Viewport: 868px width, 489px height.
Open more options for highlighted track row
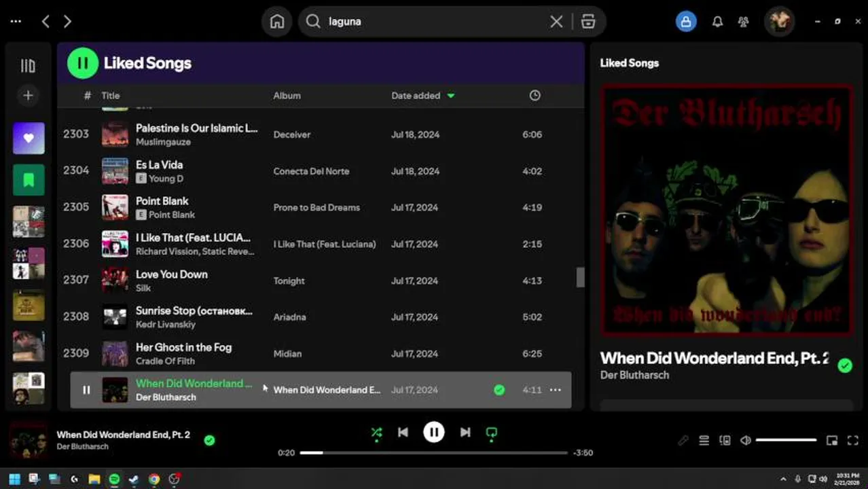coord(556,390)
